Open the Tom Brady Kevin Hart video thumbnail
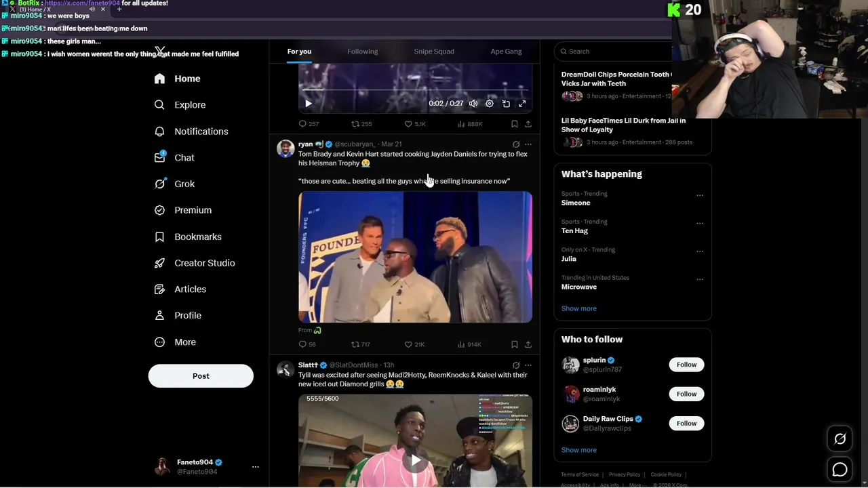 415,257
